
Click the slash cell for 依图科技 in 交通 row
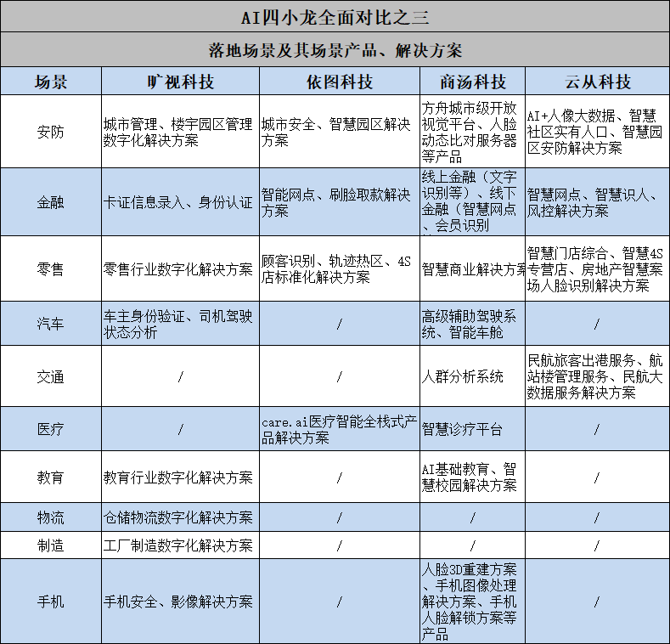[340, 376]
